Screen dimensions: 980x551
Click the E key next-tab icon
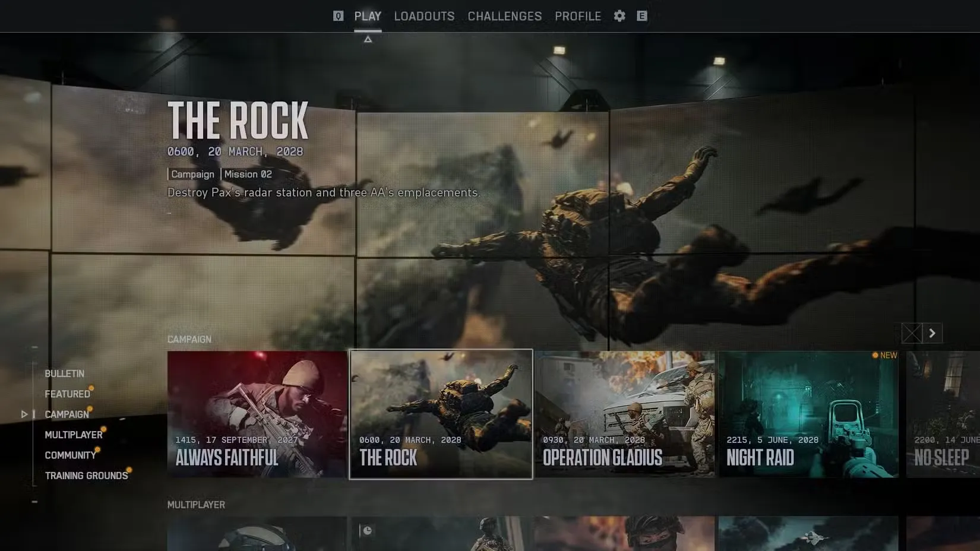click(642, 16)
